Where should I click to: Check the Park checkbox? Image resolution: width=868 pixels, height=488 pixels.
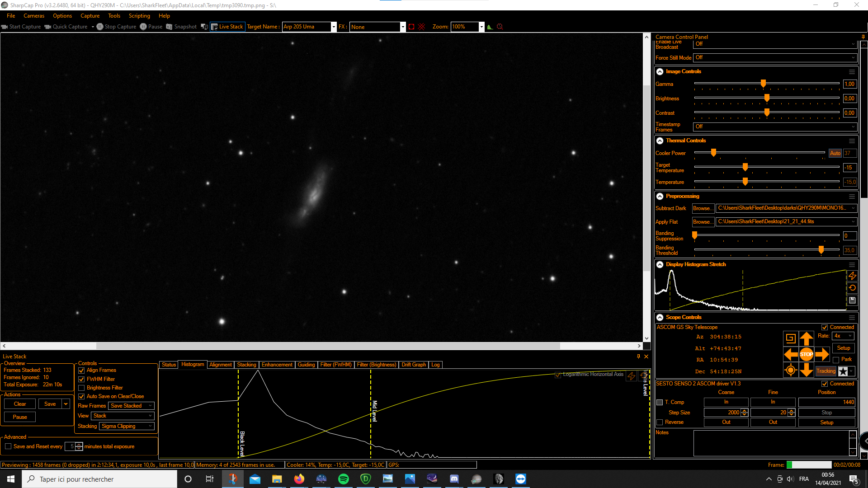click(836, 360)
